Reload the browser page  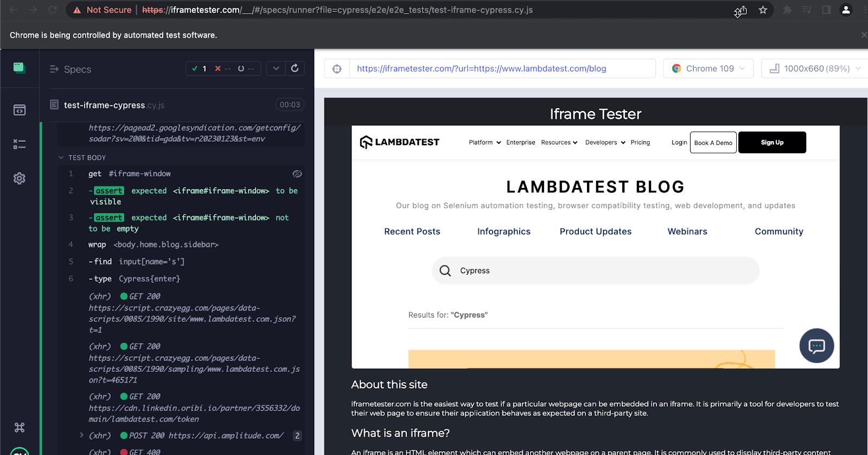(x=53, y=10)
